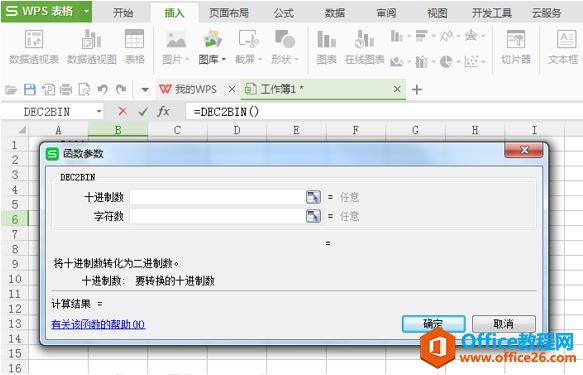Click the 字符数 range selector icon

click(x=313, y=216)
